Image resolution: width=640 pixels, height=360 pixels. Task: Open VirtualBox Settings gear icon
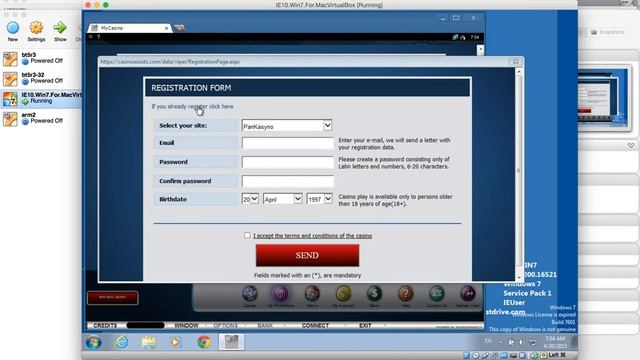36,32
